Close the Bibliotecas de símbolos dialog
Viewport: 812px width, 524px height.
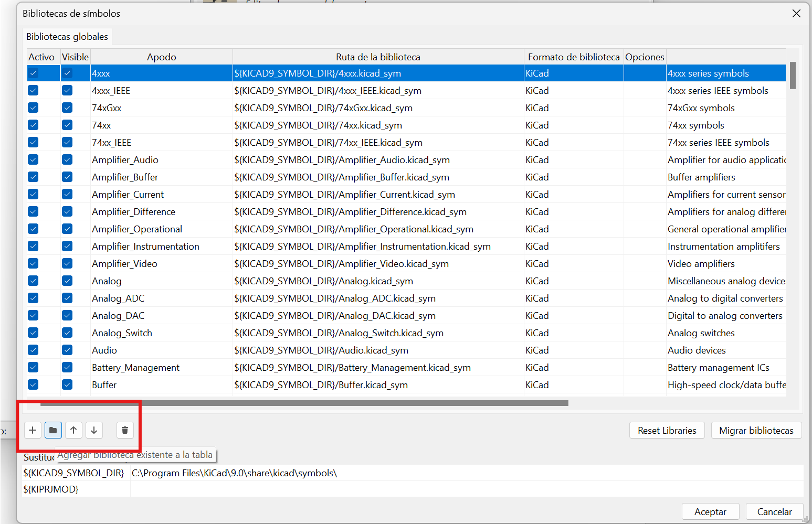coord(796,14)
